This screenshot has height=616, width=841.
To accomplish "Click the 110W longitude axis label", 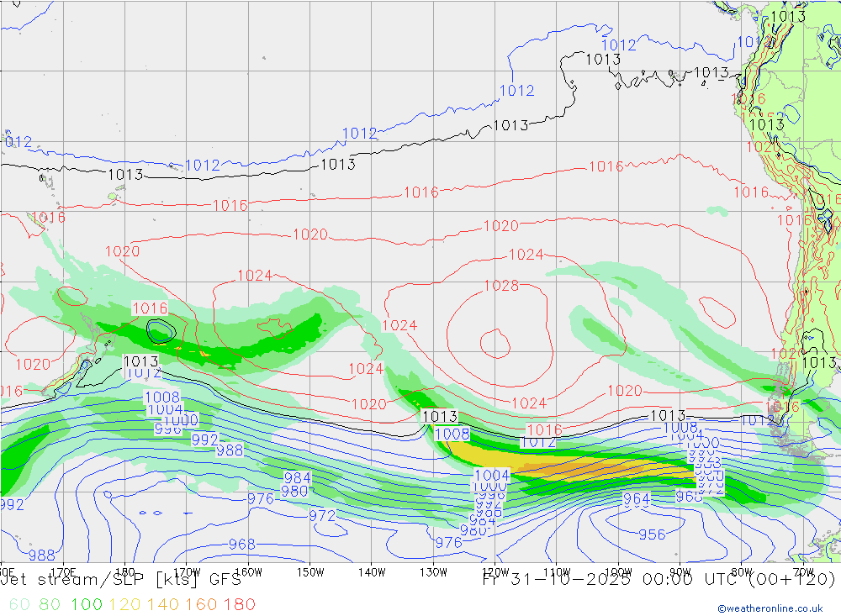I will tap(557, 571).
